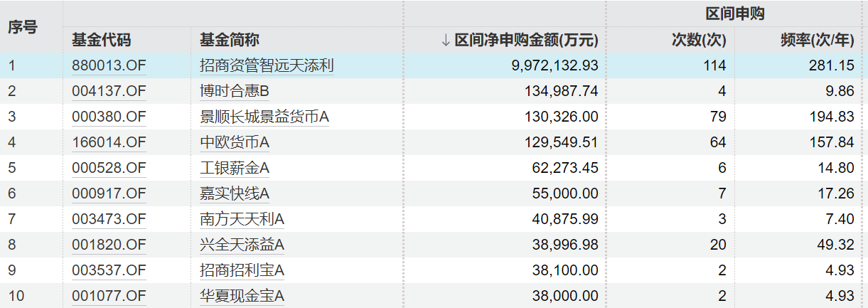Screen dimensions: 868x308
Task: Open fund name 华夏现金宝A
Action: [x=242, y=296]
